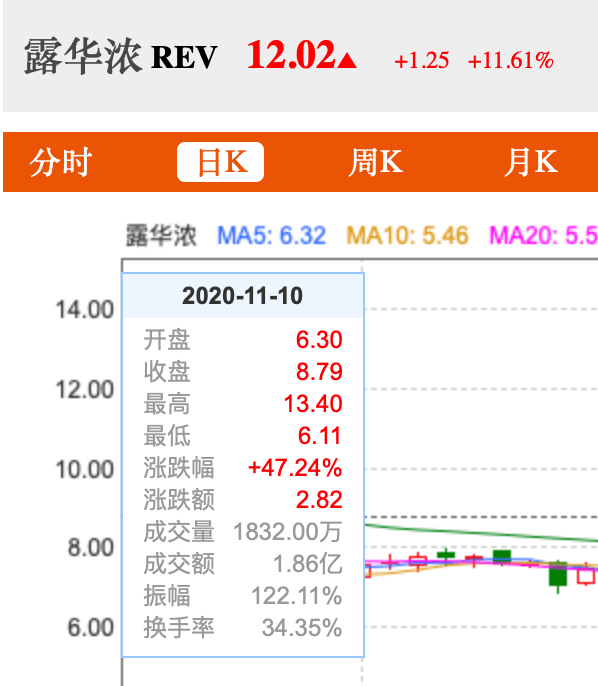Click the 露华浓 chart legend name
This screenshot has width=598, height=686.
coord(161,235)
